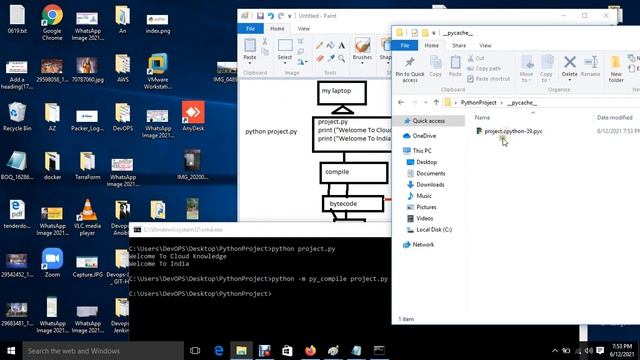Select Quick access in navigation pane
Image resolution: width=640 pixels, height=360 pixels.
point(429,121)
